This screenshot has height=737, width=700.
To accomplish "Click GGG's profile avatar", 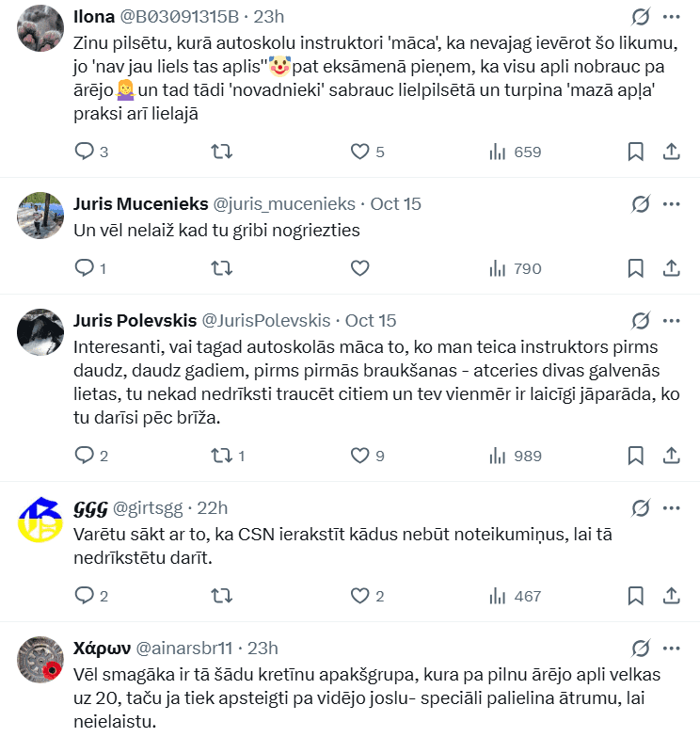I will [x=40, y=520].
